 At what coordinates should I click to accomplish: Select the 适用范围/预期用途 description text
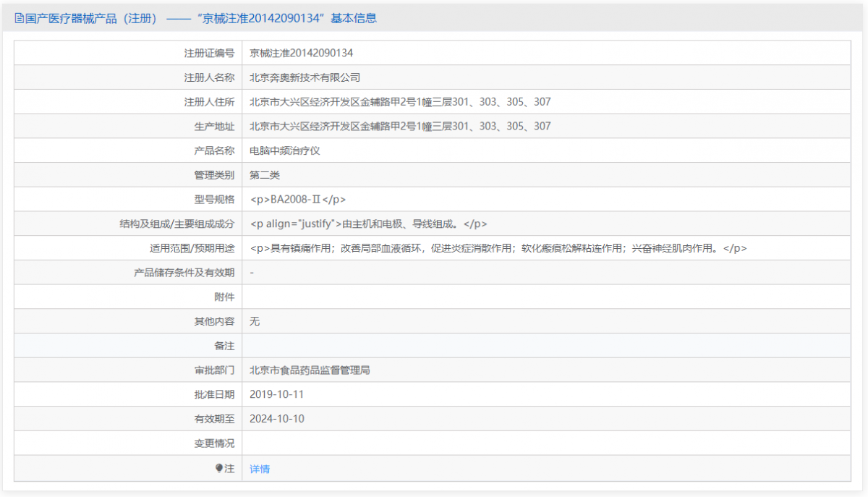(x=499, y=247)
